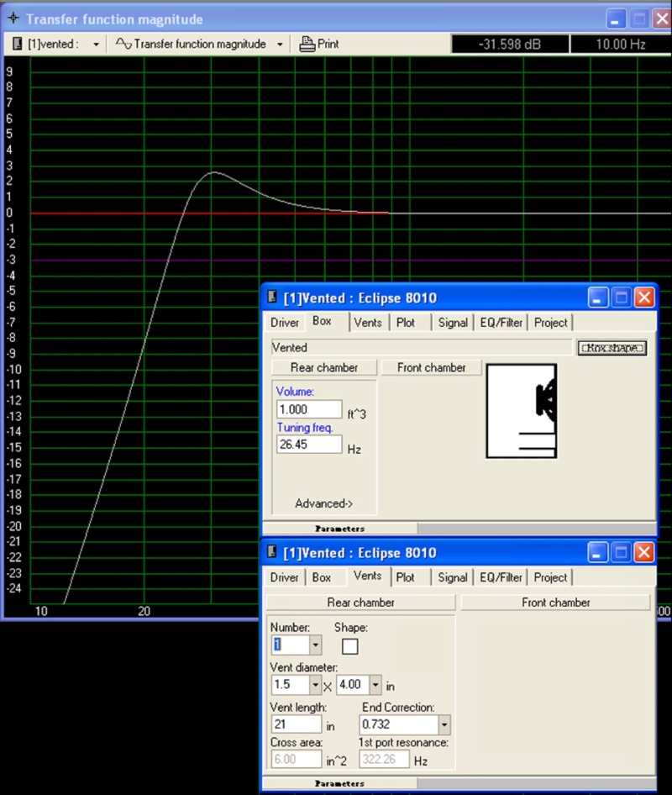The width and height of the screenshot is (672, 795).
Task: Click the Rear chamber button in the Box window
Action: pos(324,367)
